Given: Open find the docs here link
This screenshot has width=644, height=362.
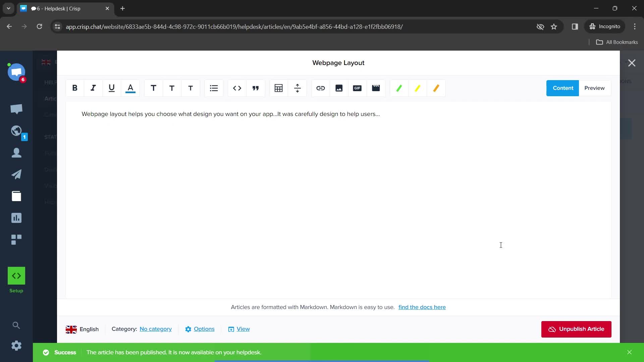Looking at the screenshot, I should pos(422,307).
